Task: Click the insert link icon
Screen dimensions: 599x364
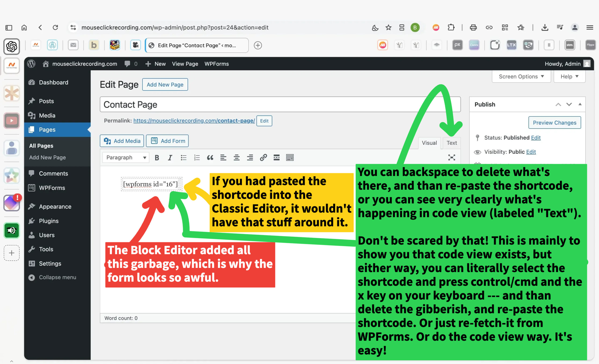Action: (x=263, y=158)
